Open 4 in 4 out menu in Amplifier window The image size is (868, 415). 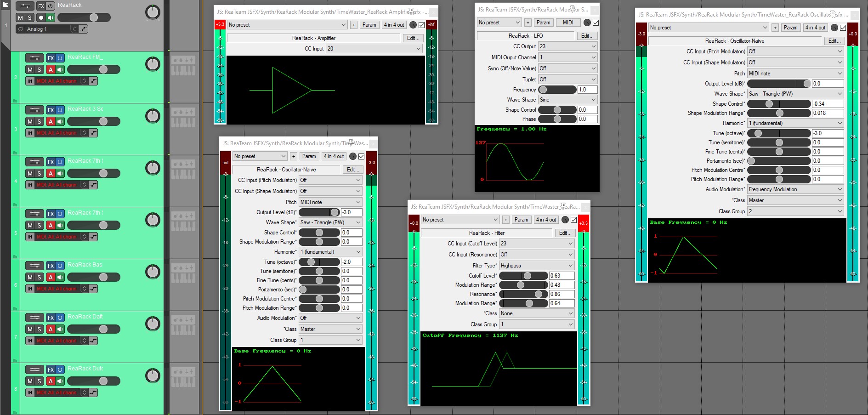[x=394, y=25]
